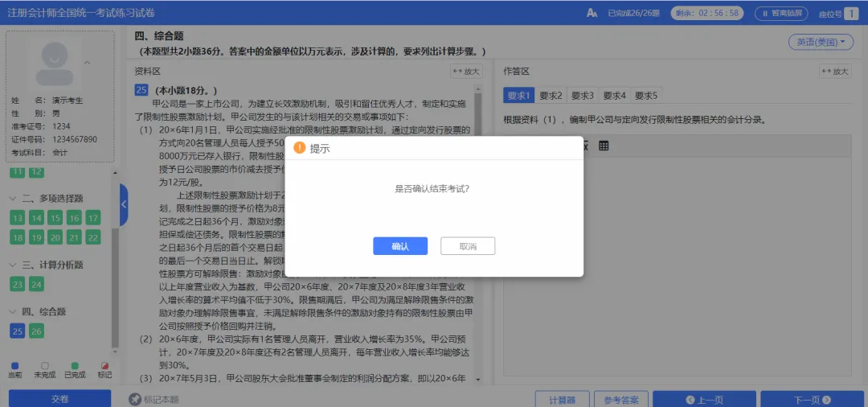Click 标记本题 to mark this question
Image resolution: width=868 pixels, height=407 pixels.
coord(154,400)
